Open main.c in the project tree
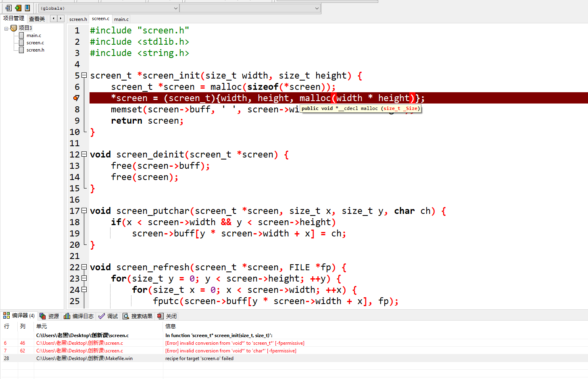 (34, 35)
